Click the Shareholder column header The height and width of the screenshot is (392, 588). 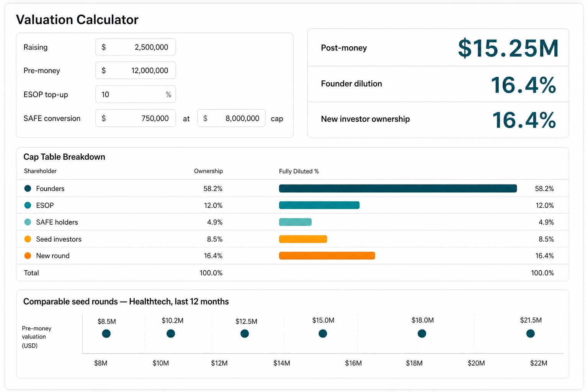pos(40,171)
